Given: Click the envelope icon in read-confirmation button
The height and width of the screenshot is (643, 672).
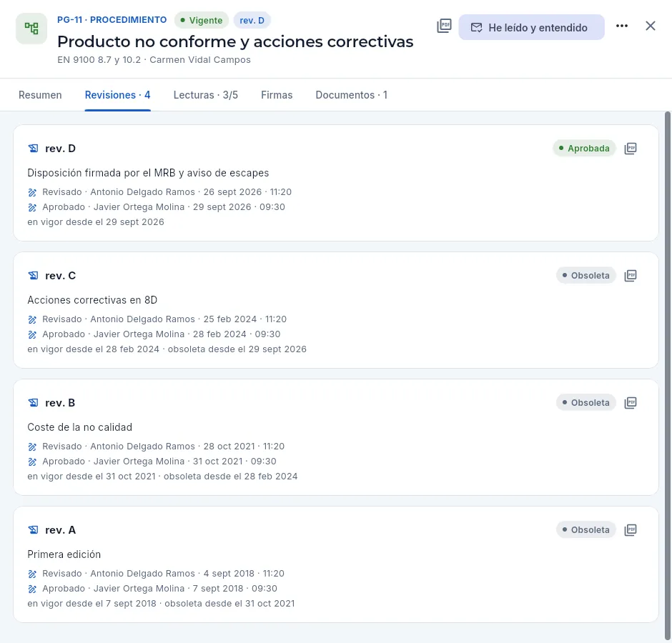Looking at the screenshot, I should tap(476, 27).
